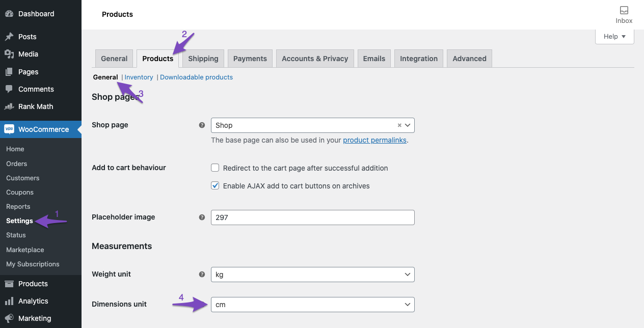Click help tooltip icon beside Weight unit
This screenshot has width=644, height=328.
click(x=202, y=275)
